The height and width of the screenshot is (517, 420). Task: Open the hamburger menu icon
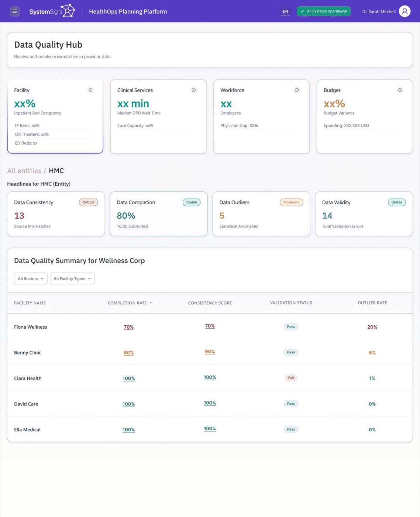tap(15, 11)
